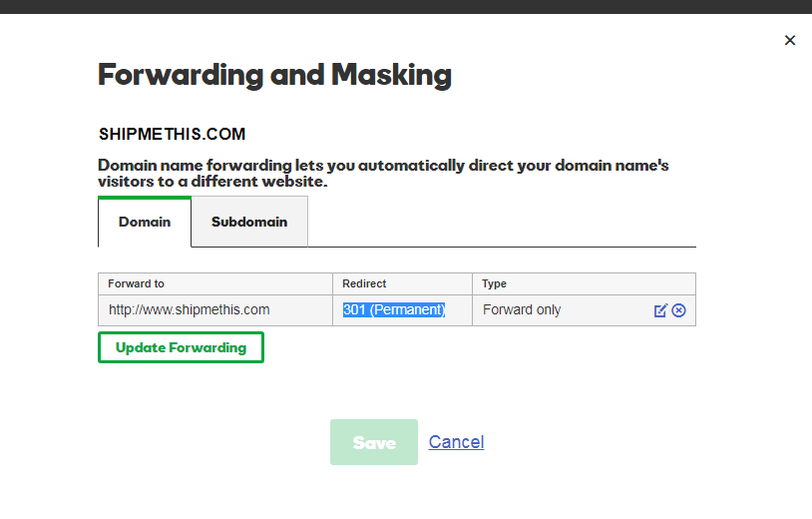Click the Redirect column header
The image size is (812, 519).
[x=402, y=283]
